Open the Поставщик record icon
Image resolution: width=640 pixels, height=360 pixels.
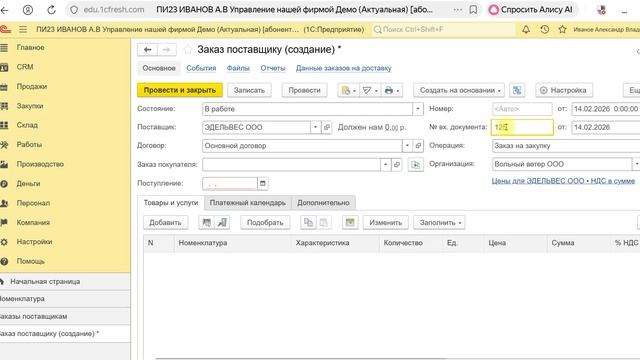point(327,127)
